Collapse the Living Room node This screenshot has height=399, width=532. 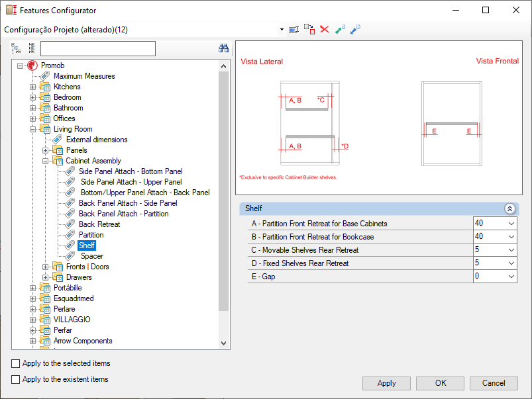[32, 130]
